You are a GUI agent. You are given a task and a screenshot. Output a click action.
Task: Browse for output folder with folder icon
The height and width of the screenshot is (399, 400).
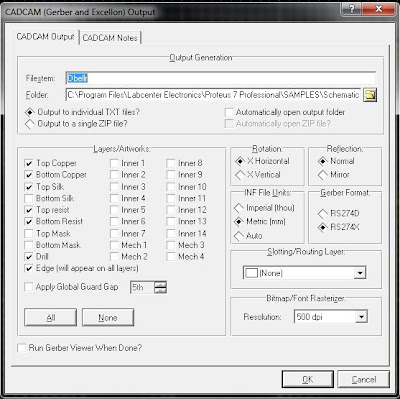click(x=370, y=95)
